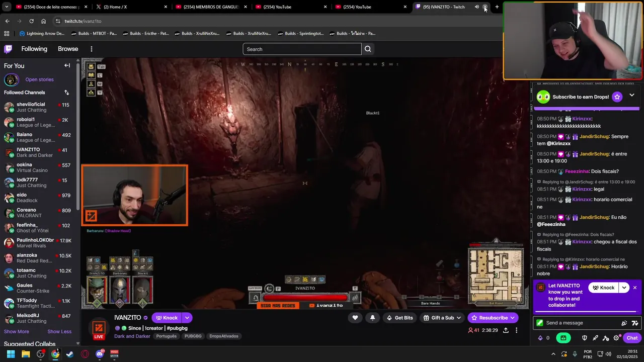644x362 pixels.
Task: Sort the Followed Channels list
Action: (66, 93)
